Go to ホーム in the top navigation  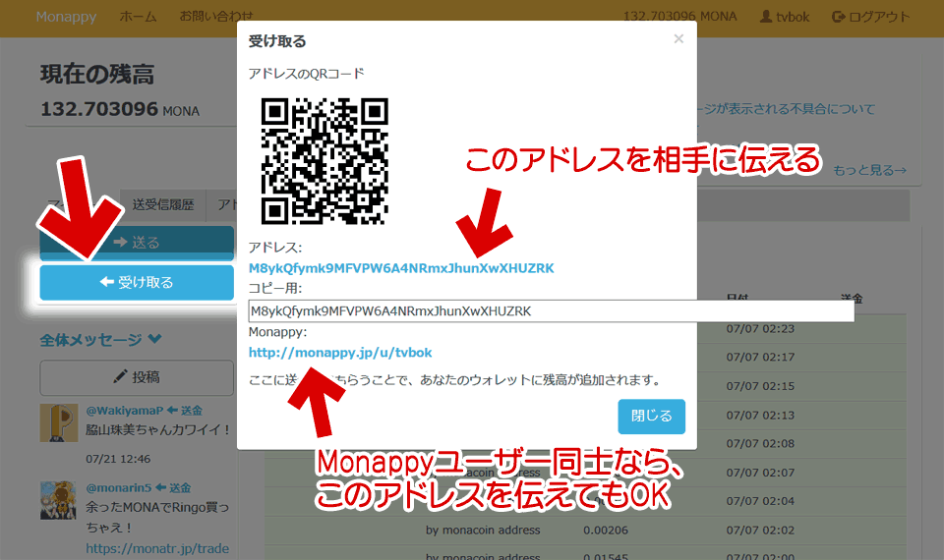pyautogui.click(x=138, y=17)
